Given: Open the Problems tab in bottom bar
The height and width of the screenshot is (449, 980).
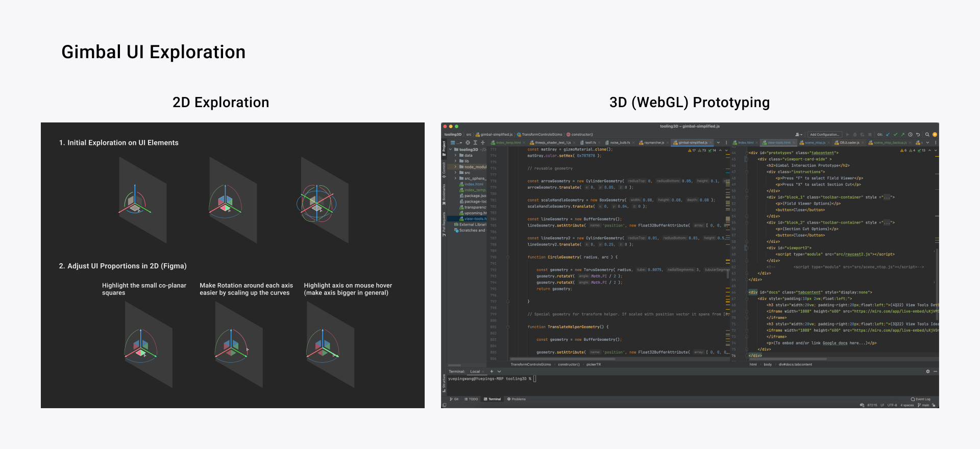Looking at the screenshot, I should (517, 399).
